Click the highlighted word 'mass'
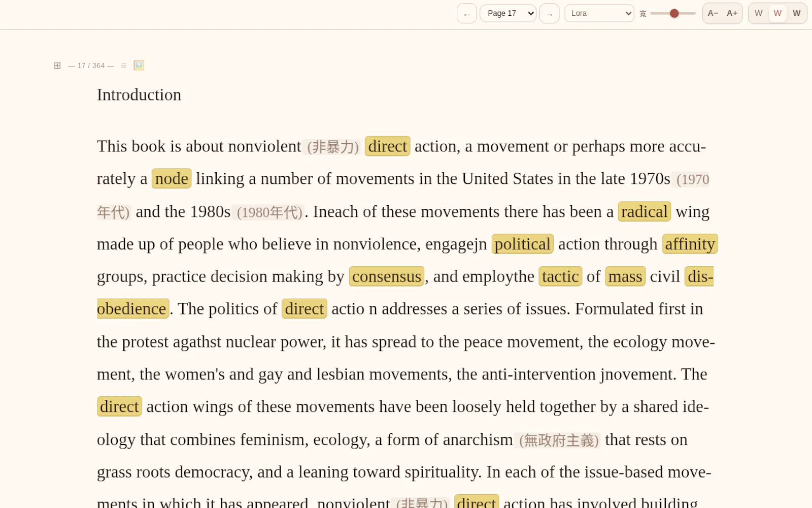The image size is (812, 508). [x=625, y=277]
